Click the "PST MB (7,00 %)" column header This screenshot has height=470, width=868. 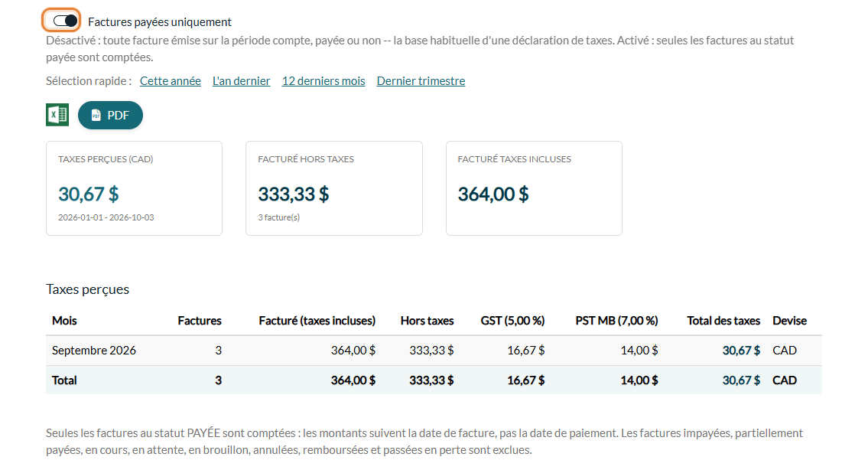616,321
